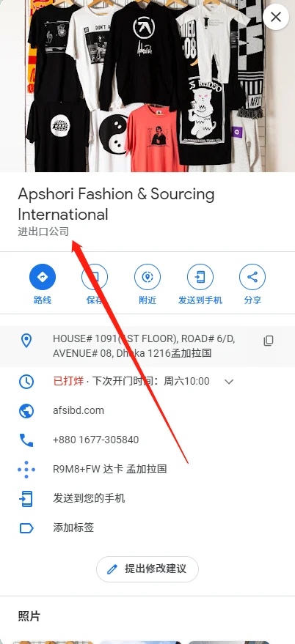Click the phone icon beside +880 number

pos(26,440)
